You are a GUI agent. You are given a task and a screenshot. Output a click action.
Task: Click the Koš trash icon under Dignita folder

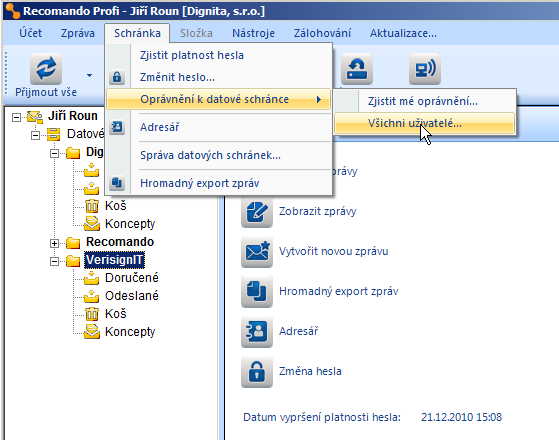pyautogui.click(x=92, y=206)
